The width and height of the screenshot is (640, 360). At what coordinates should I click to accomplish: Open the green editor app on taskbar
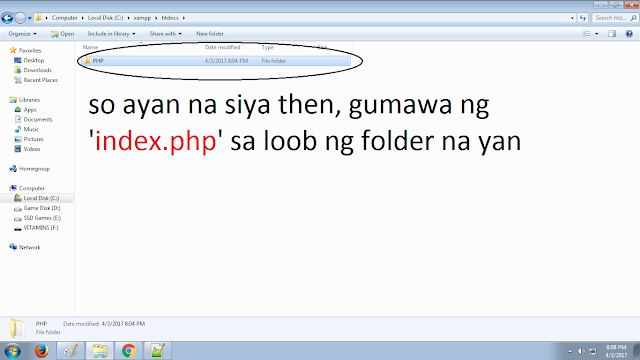(x=158, y=351)
